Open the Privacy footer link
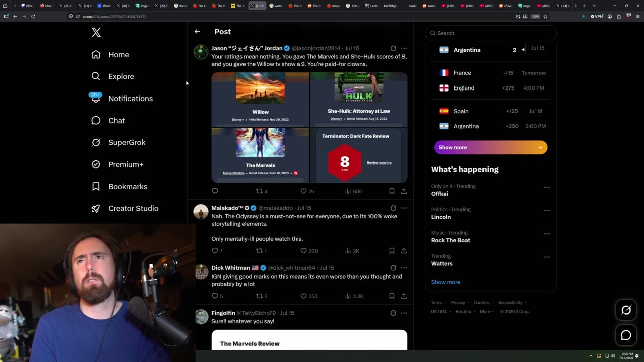This screenshot has width=644, height=362. [x=458, y=303]
